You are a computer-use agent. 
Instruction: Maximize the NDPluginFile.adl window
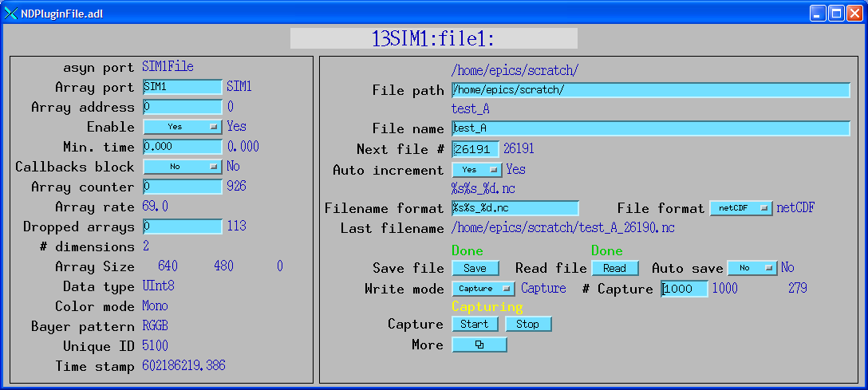835,13
